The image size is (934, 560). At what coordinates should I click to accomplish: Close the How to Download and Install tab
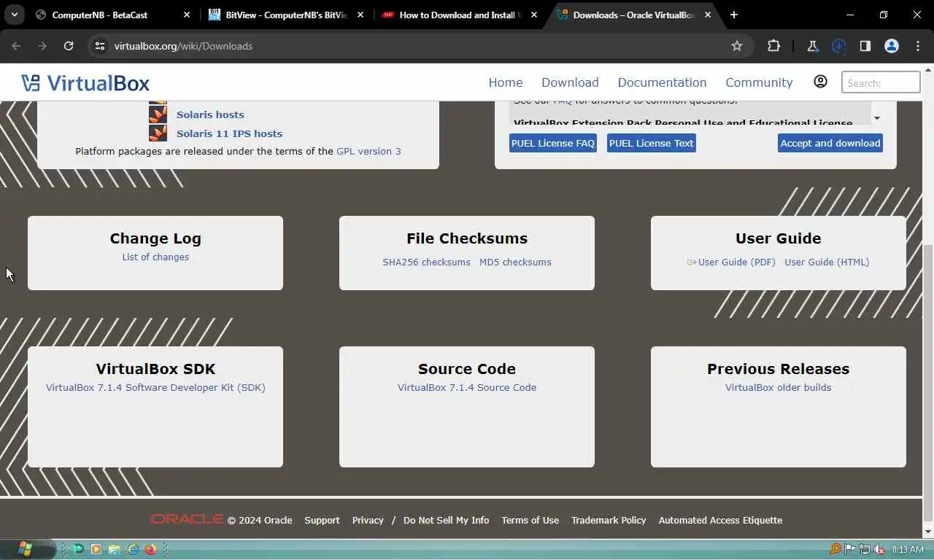(x=534, y=15)
